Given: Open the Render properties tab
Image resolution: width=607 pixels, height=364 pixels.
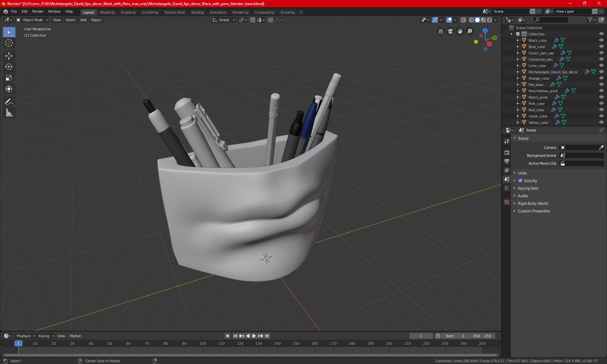Looking at the screenshot, I should (507, 152).
